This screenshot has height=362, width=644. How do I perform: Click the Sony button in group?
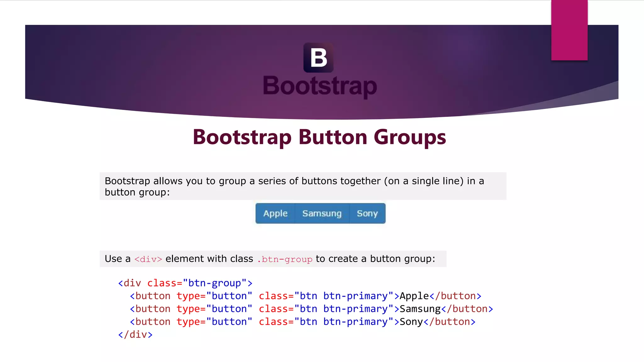pyautogui.click(x=367, y=213)
